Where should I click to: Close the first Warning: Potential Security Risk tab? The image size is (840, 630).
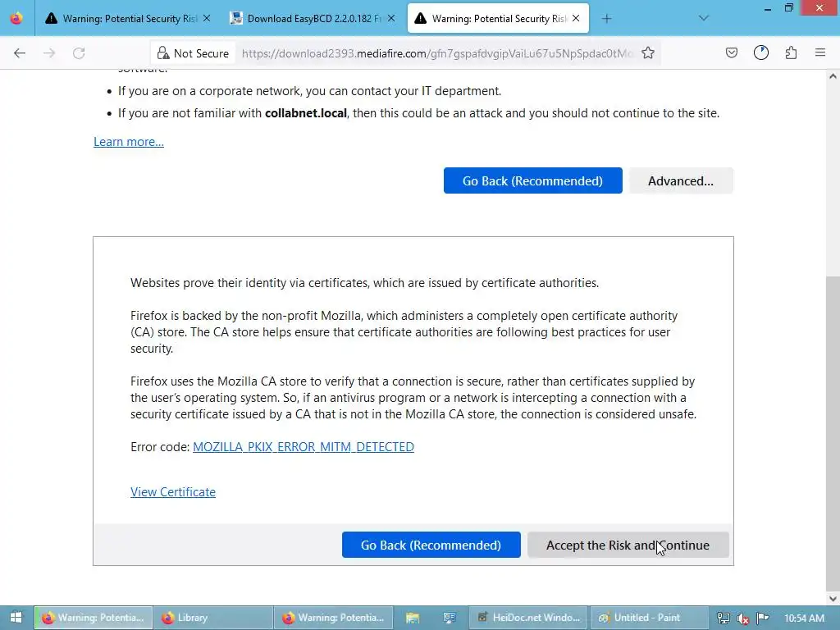click(x=207, y=18)
